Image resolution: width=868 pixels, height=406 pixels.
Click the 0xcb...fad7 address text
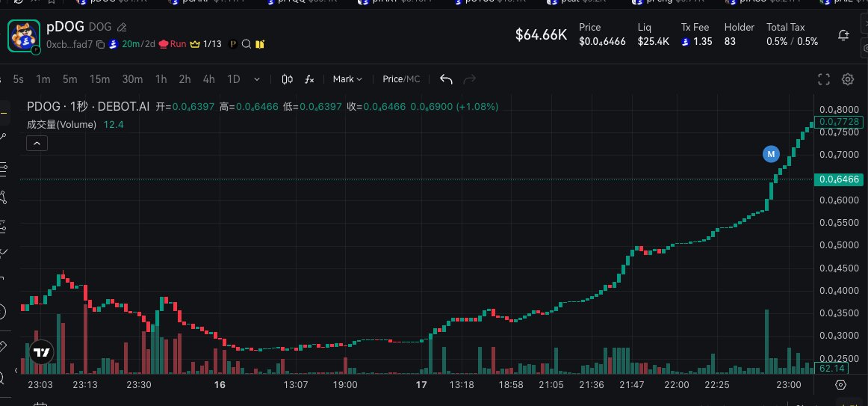coord(69,44)
